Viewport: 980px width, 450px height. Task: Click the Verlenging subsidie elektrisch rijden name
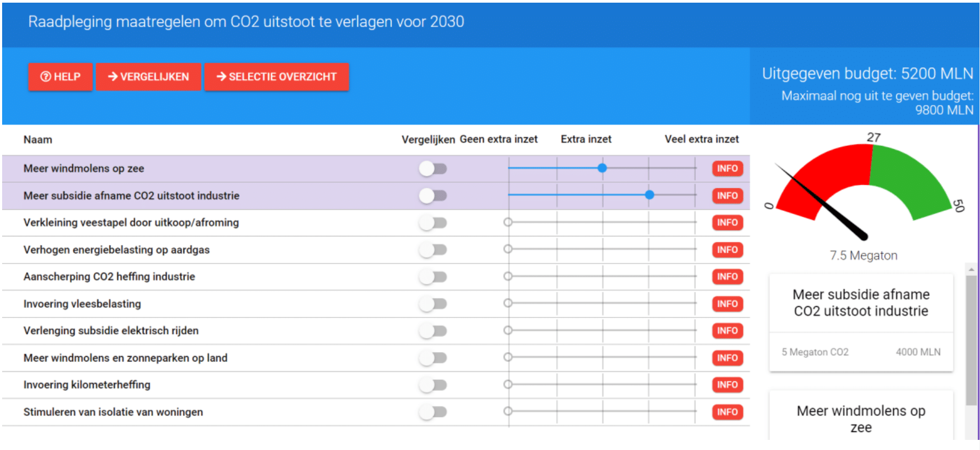(x=111, y=331)
